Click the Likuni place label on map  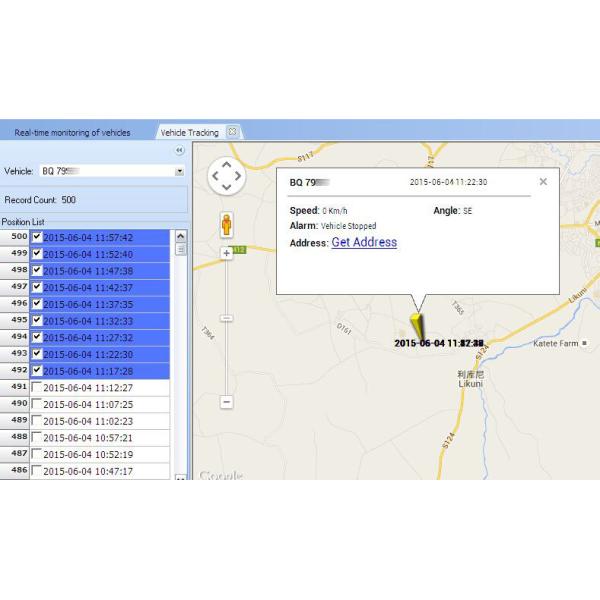[470, 383]
